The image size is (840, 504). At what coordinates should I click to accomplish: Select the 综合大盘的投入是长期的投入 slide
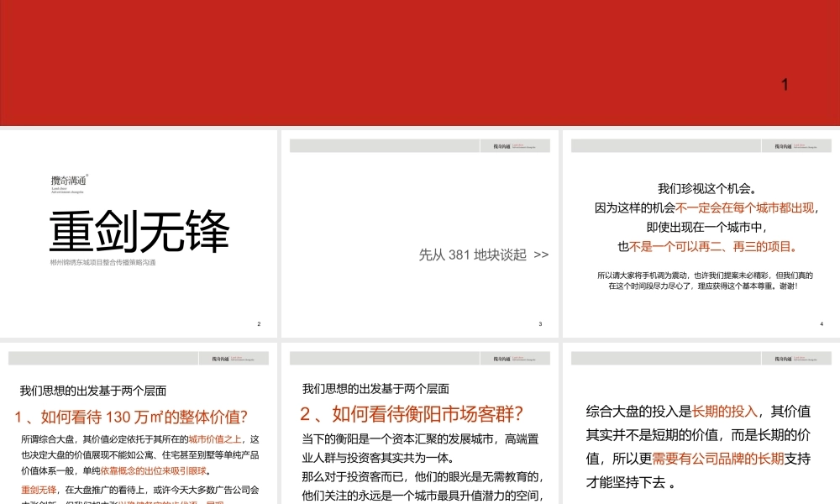[x=701, y=423]
